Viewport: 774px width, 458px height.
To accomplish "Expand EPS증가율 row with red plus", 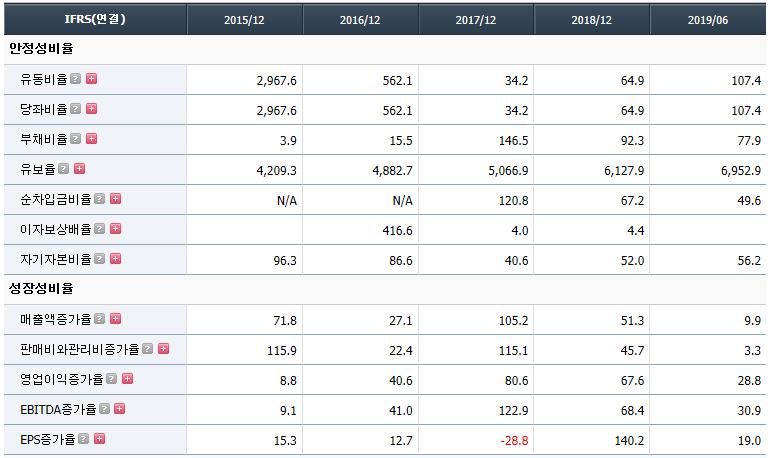I will (x=100, y=439).
